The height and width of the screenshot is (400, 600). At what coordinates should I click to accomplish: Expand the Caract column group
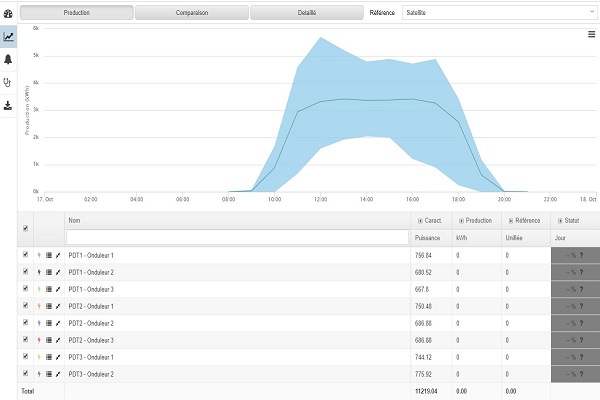click(420, 221)
